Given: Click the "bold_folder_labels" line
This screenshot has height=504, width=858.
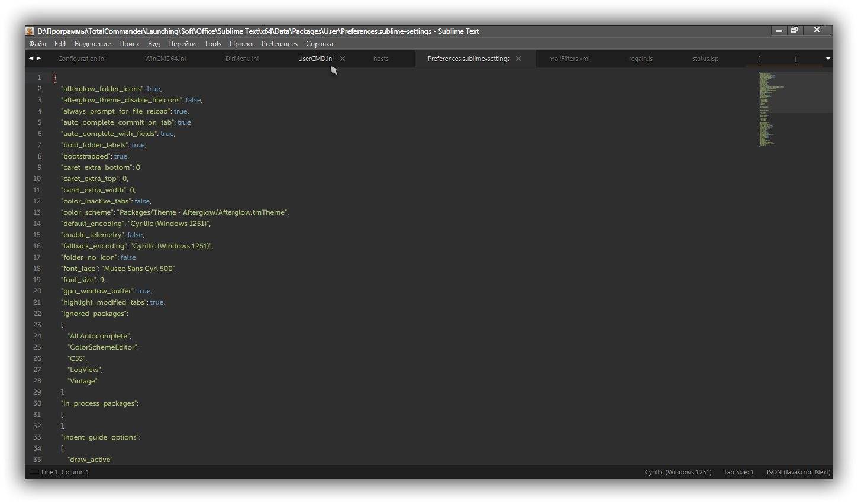Looking at the screenshot, I should pos(104,145).
